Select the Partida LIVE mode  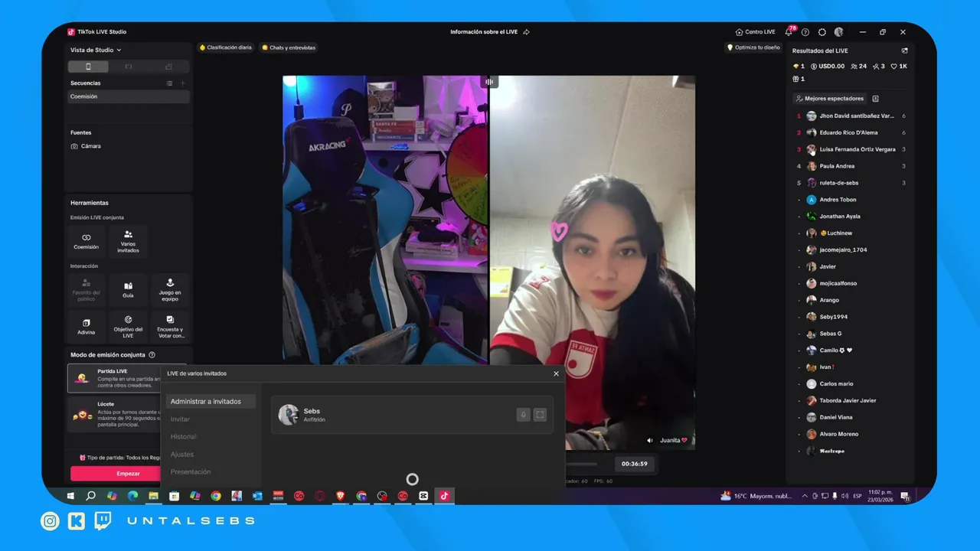point(115,378)
